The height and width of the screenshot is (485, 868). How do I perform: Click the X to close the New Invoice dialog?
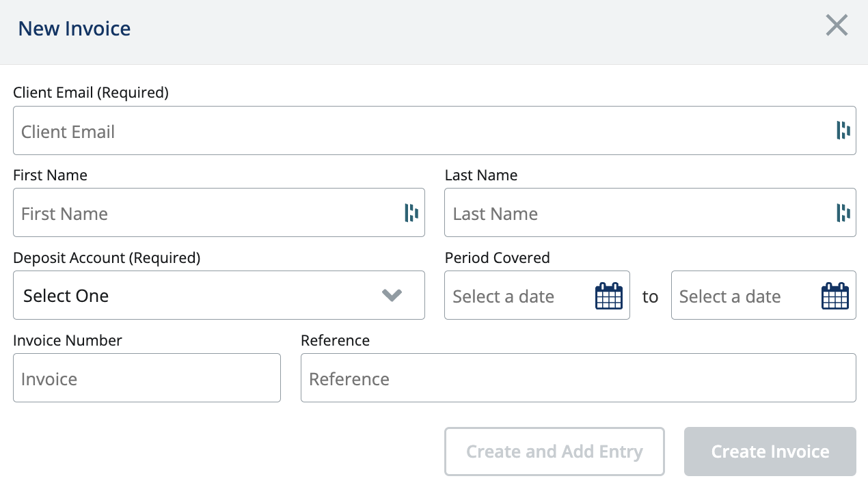point(837,25)
